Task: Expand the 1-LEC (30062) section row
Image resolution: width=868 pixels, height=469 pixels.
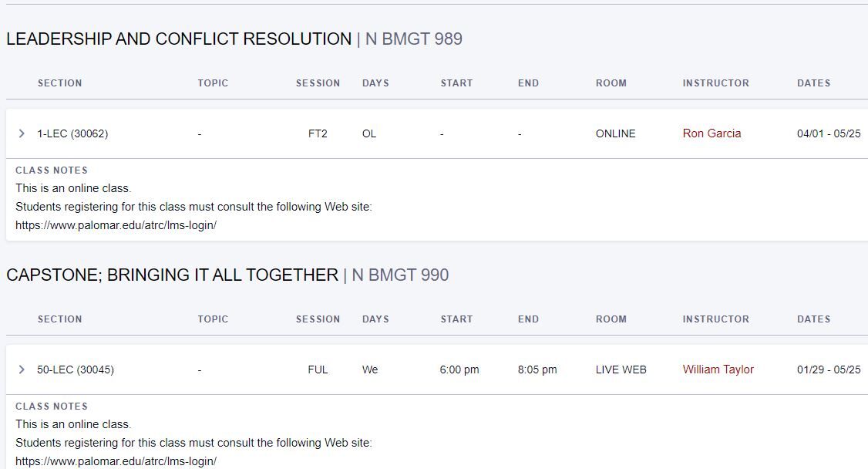Action: click(x=22, y=133)
